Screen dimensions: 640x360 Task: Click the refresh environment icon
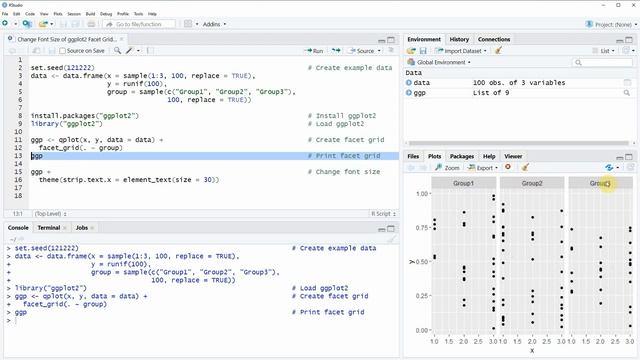click(x=626, y=51)
